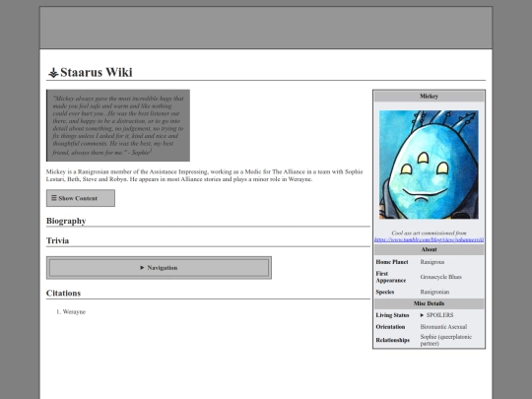532x399 pixels.
Task: Click the Misc Details infobox header
Action: (429, 303)
